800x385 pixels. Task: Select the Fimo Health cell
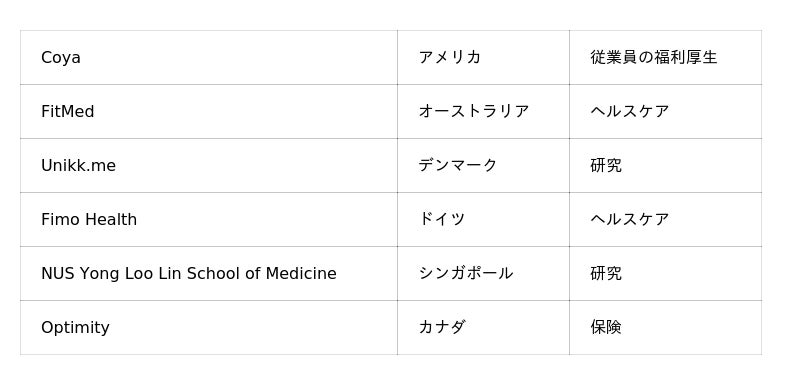[x=209, y=220]
